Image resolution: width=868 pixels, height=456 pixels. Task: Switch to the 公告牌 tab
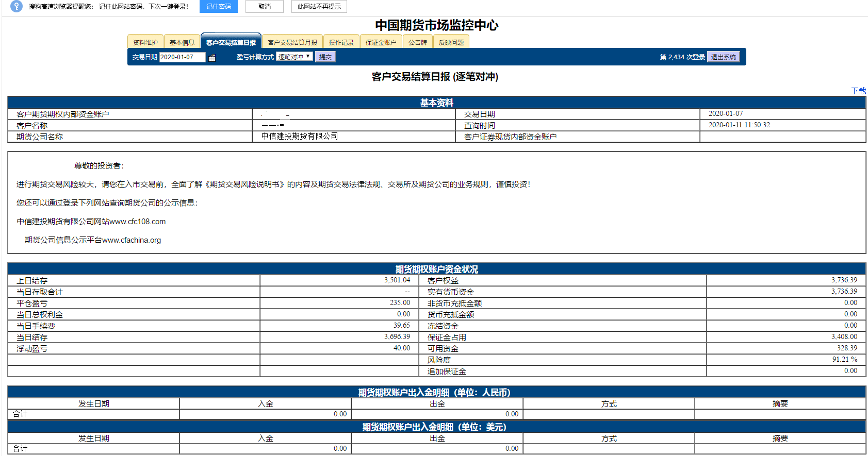[x=418, y=42]
